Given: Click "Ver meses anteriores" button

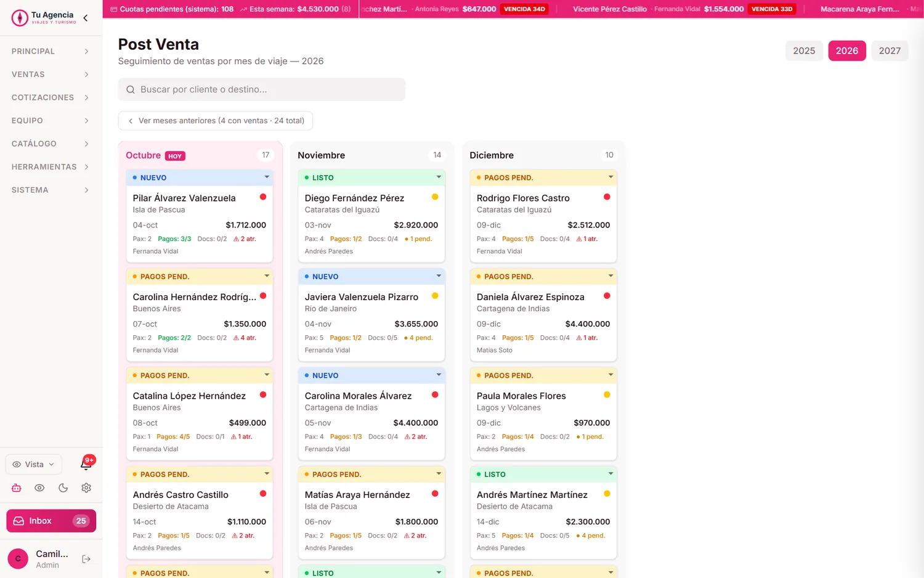Looking at the screenshot, I should click(216, 121).
